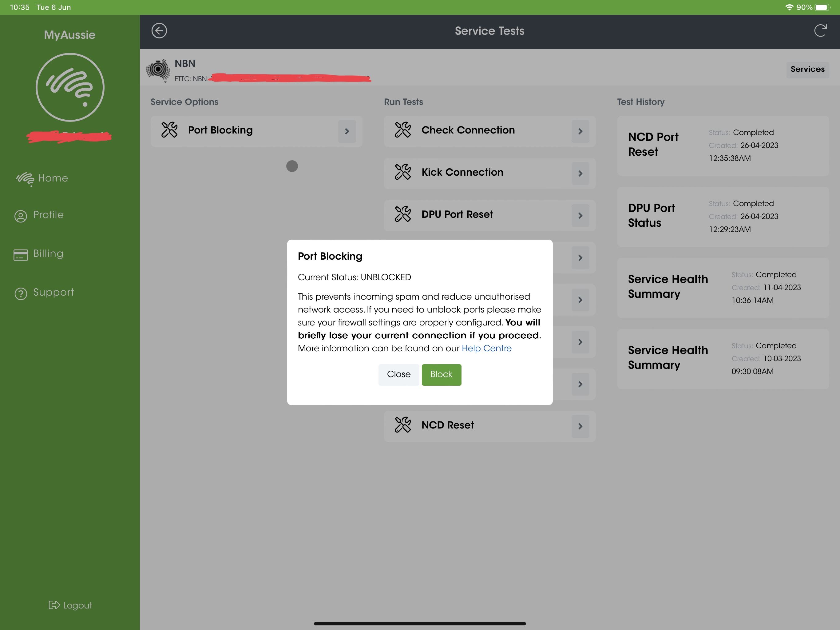Tap the Check Connection tools icon

tap(402, 130)
